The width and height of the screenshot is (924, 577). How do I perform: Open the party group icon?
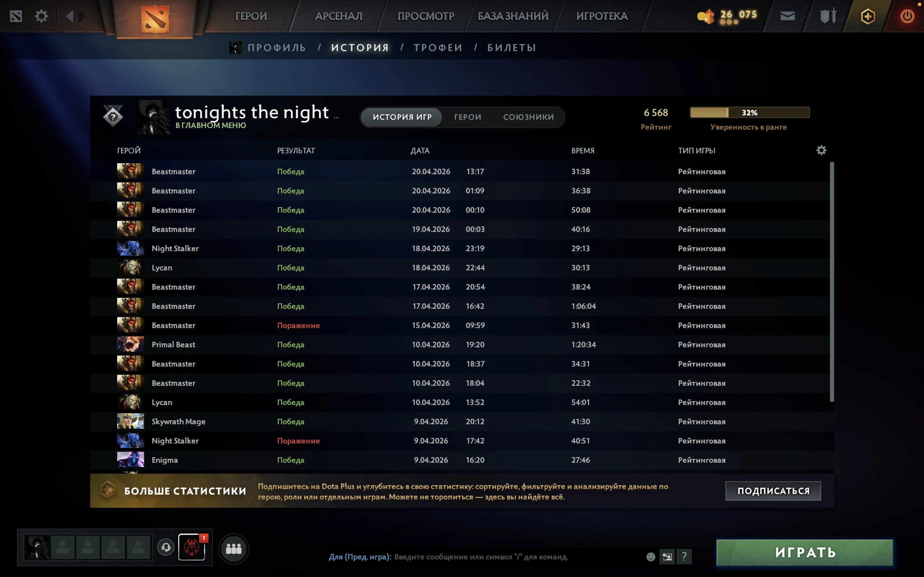[234, 549]
